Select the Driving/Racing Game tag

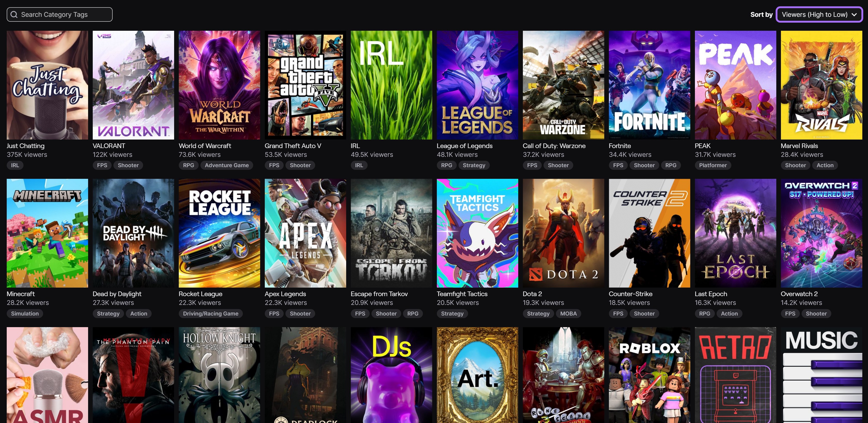pos(210,313)
